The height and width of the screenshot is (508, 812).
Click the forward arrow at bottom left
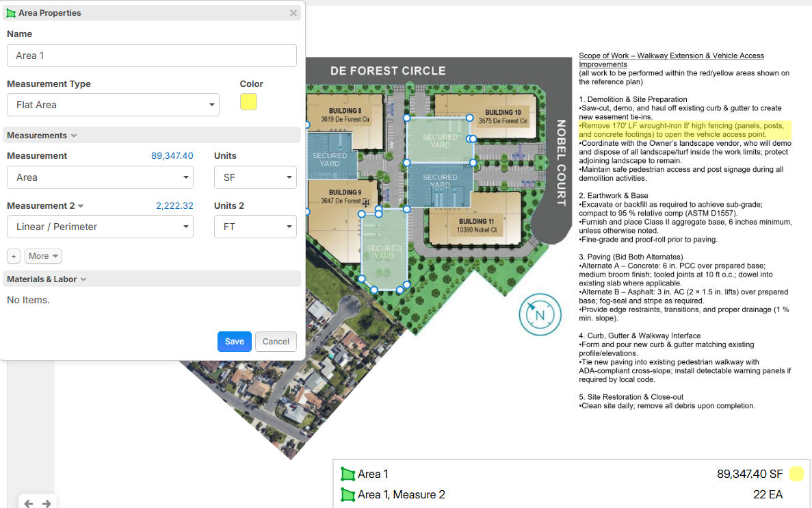(x=47, y=503)
